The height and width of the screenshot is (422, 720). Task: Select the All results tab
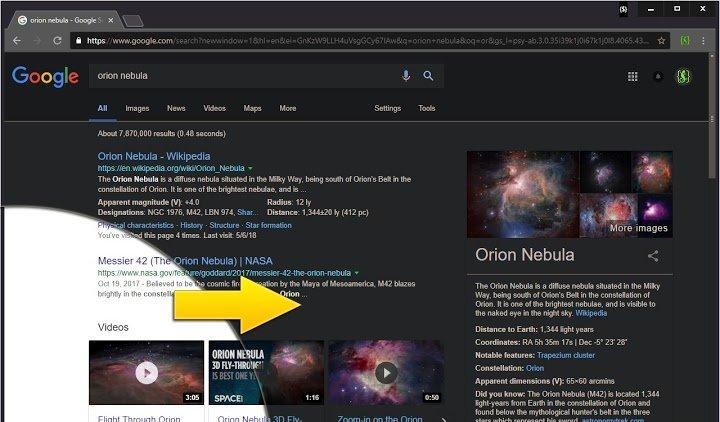[x=102, y=108]
